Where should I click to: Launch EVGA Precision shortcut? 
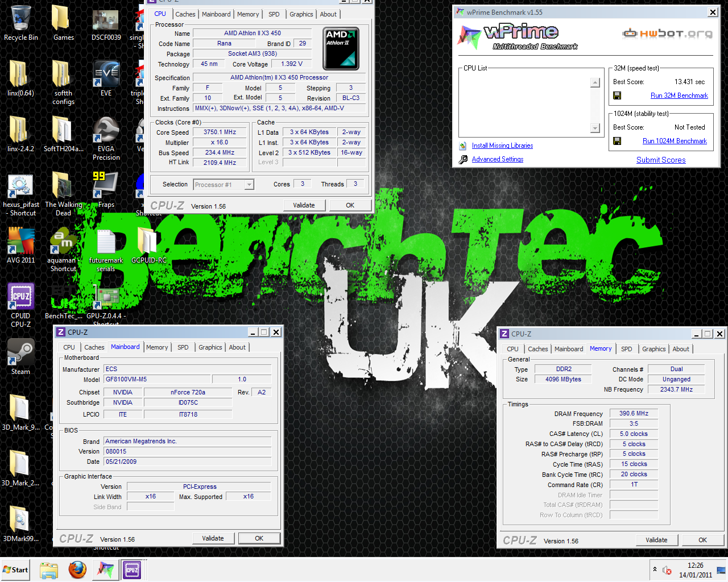click(106, 138)
